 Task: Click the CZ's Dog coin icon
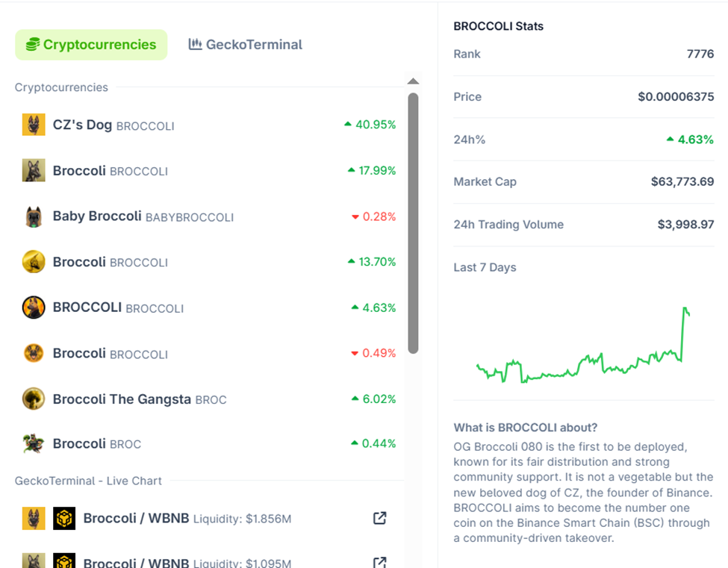pos(34,125)
